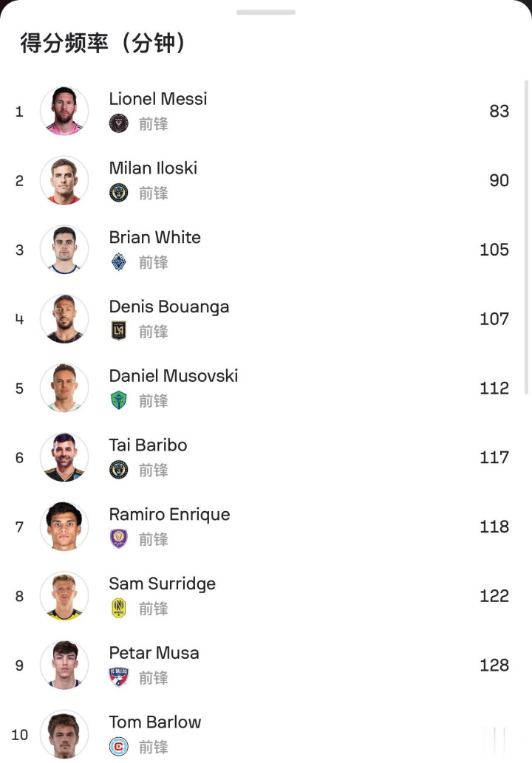532x763 pixels.
Task: Open the Petar Musa player name link
Action: [154, 653]
